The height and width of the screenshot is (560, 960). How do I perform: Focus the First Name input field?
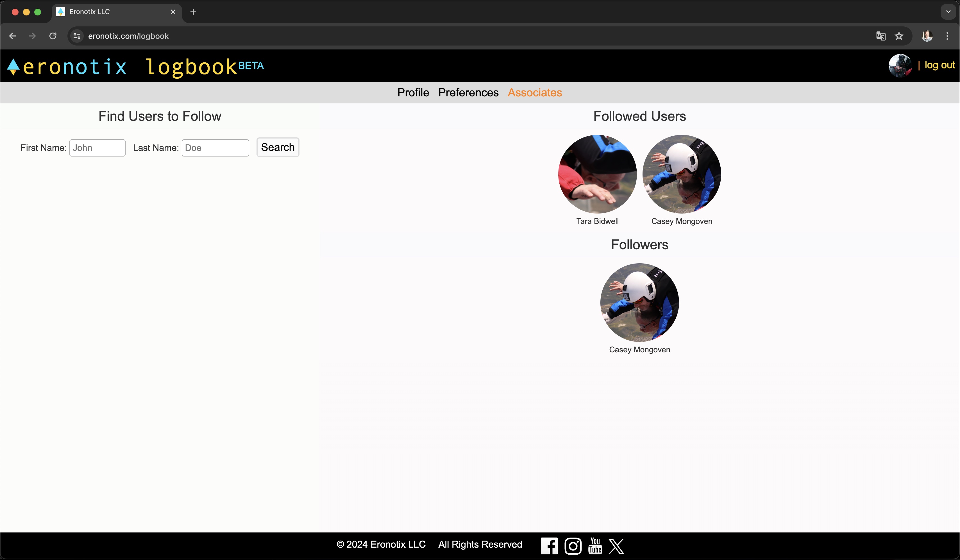point(97,148)
